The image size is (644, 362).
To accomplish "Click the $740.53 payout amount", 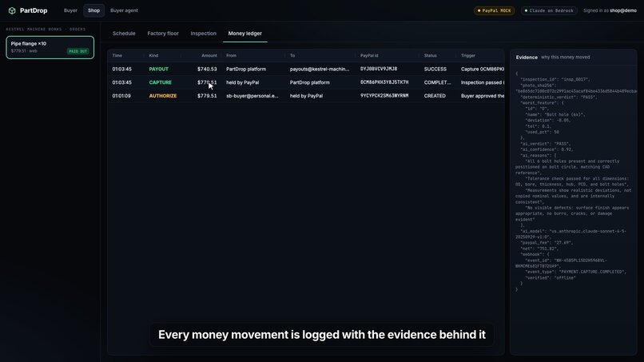I will (207, 69).
